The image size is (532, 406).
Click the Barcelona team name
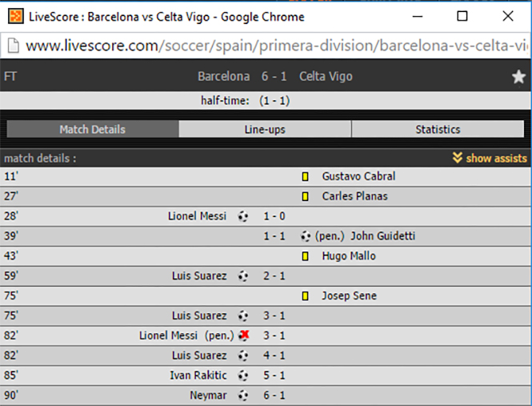pos(223,76)
